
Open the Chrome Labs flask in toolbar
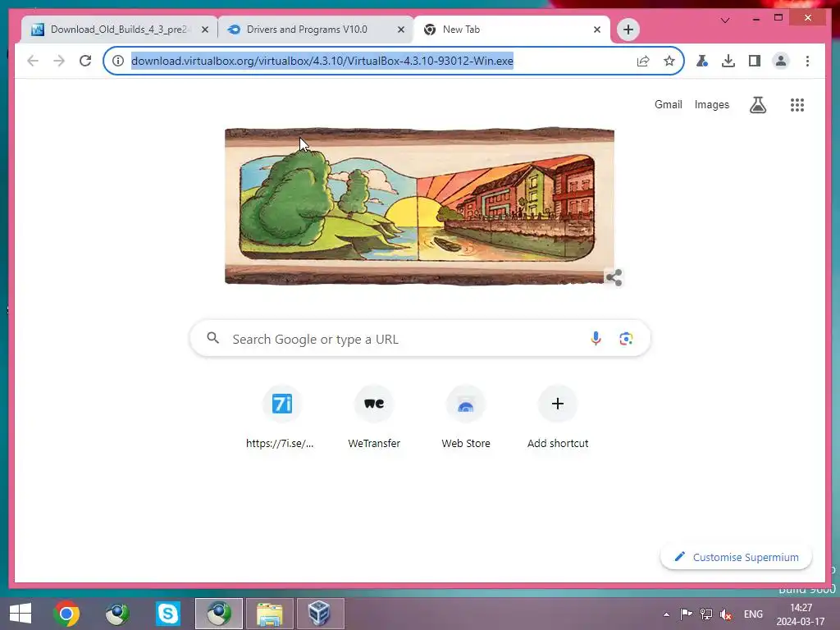pyautogui.click(x=702, y=61)
